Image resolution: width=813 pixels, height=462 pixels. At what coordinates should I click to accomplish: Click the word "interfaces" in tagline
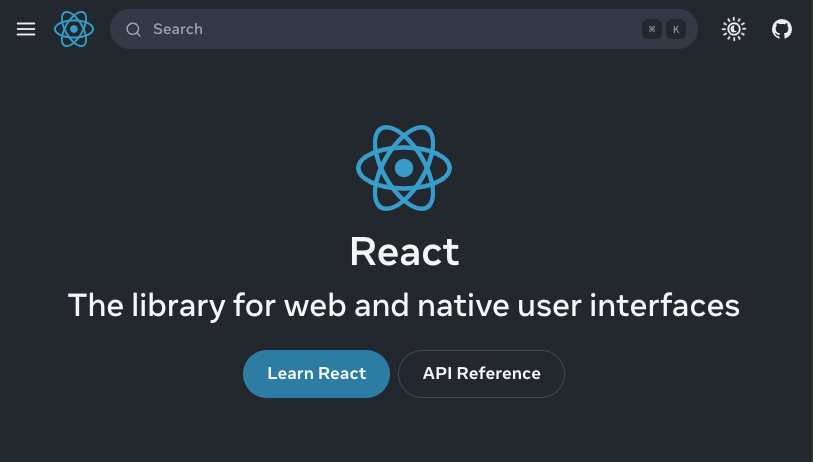[x=664, y=305]
